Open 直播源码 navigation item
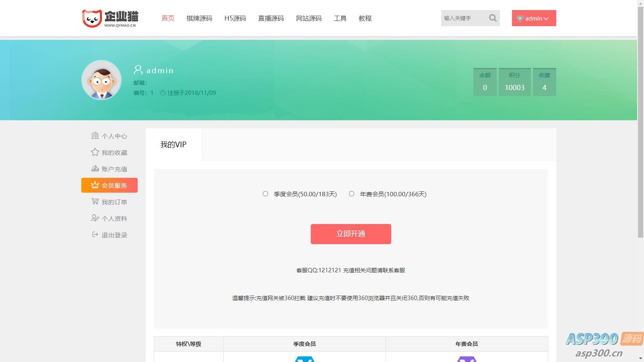This screenshot has width=644, height=362. (271, 18)
